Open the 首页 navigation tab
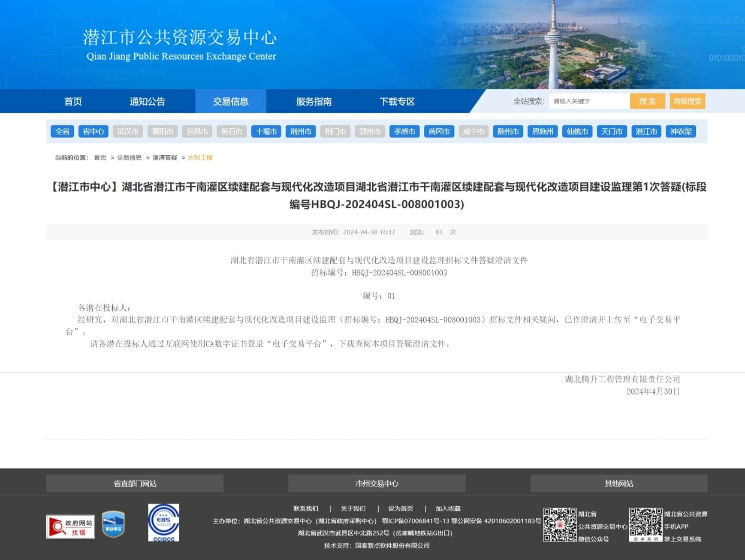745x560 pixels. point(73,102)
